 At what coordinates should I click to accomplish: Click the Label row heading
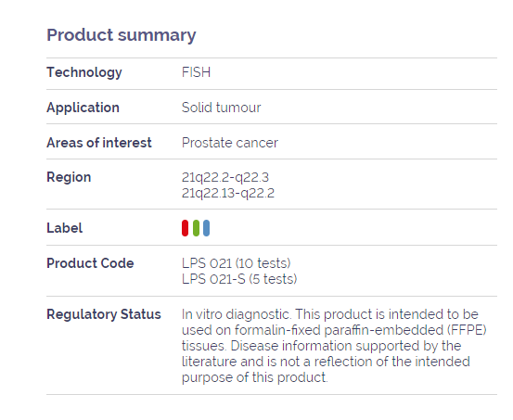click(x=64, y=228)
